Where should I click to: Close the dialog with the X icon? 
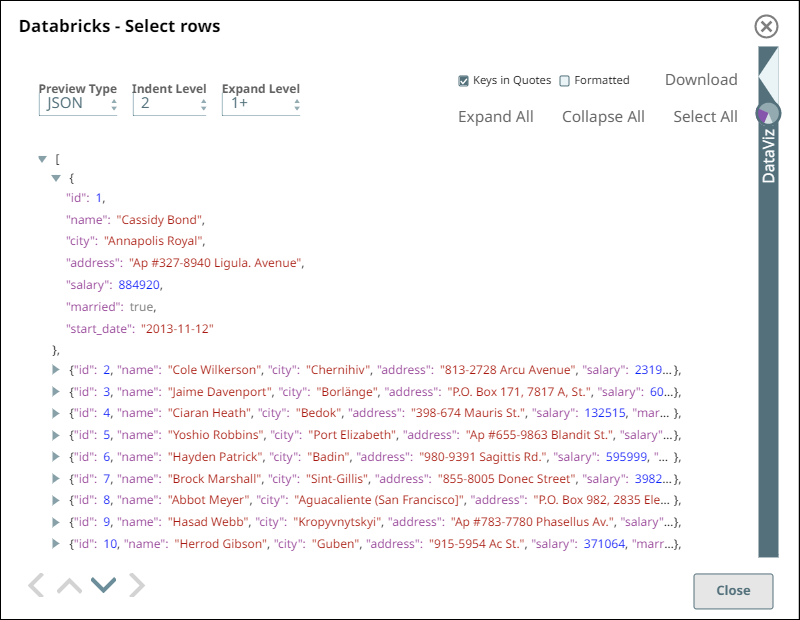(x=766, y=27)
